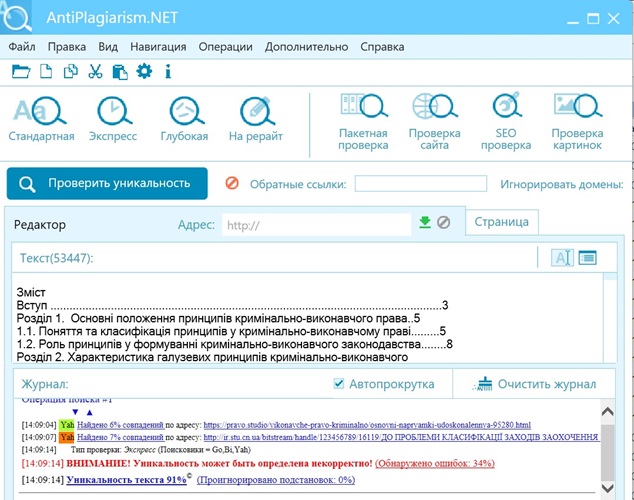Focus the Обратные ссылки input field
This screenshot has height=500, width=634.
(421, 184)
